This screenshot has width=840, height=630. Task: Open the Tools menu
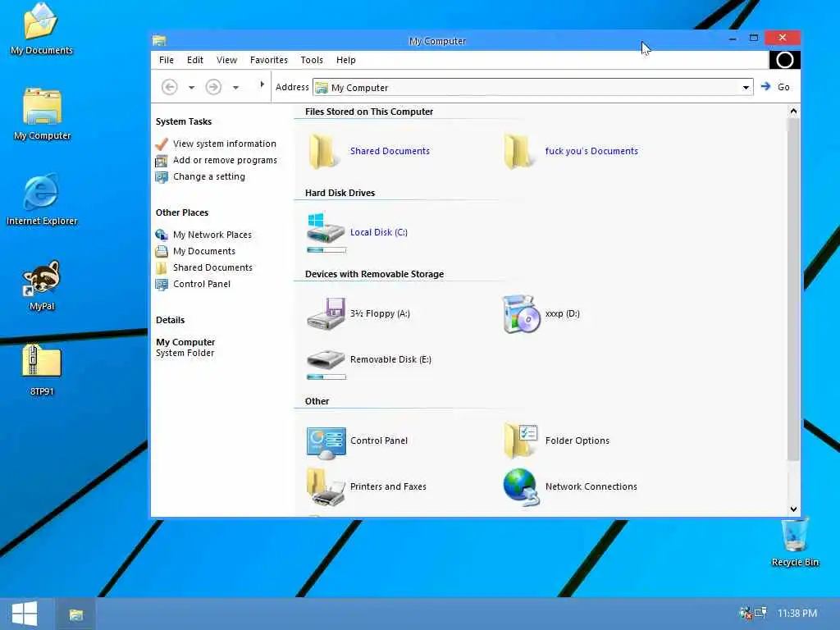click(x=312, y=60)
